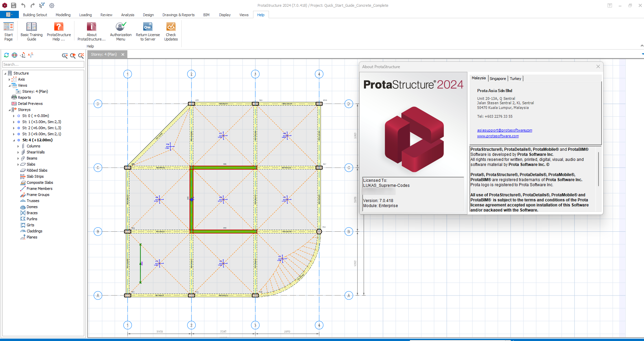Click the zoom previous magnifier icon
The height and width of the screenshot is (341, 644).
click(x=73, y=56)
